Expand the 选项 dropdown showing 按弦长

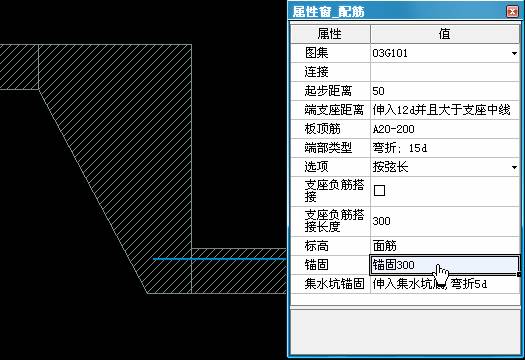click(514, 167)
